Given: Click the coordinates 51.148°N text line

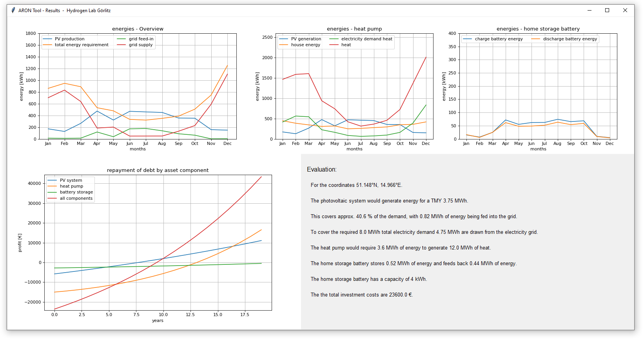Looking at the screenshot, I should click(356, 185).
